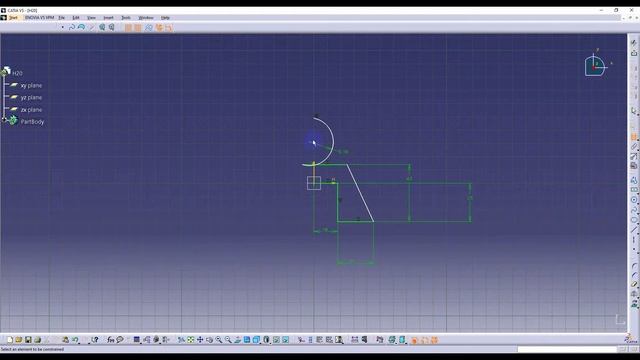
Task: Open the View menu
Action: pos(91,18)
